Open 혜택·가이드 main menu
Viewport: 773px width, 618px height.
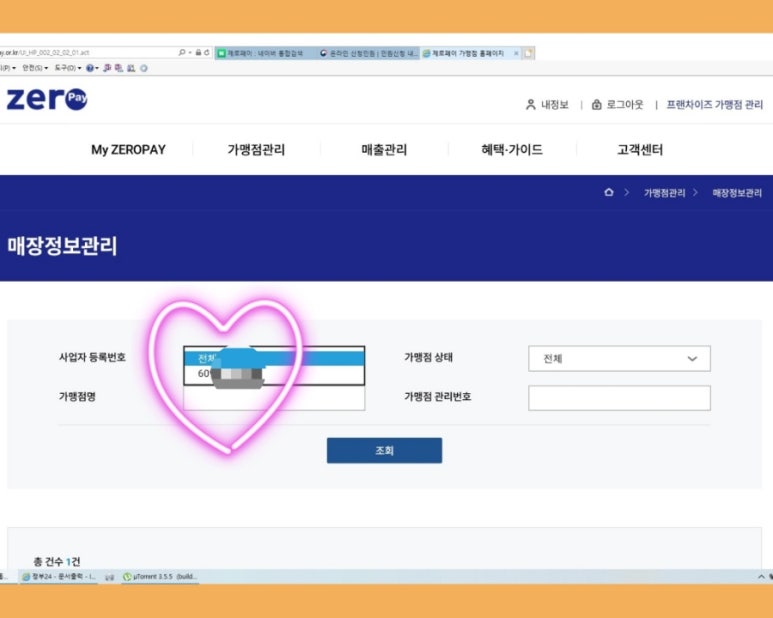tap(512, 149)
